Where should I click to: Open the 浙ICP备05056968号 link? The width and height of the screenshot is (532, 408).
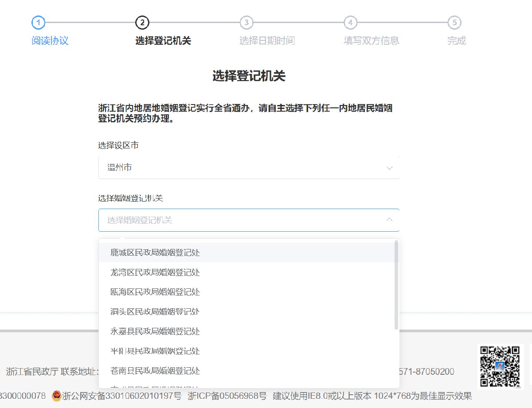click(227, 396)
